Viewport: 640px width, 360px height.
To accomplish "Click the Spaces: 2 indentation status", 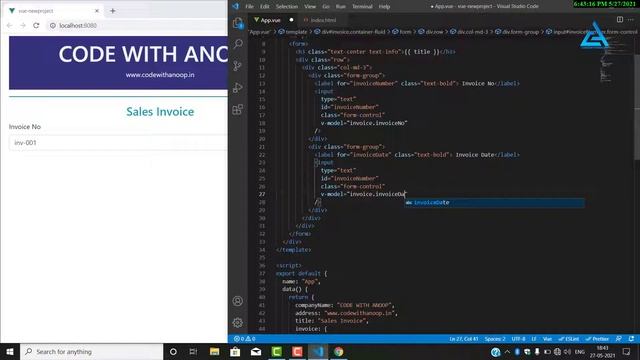I will tap(495, 339).
